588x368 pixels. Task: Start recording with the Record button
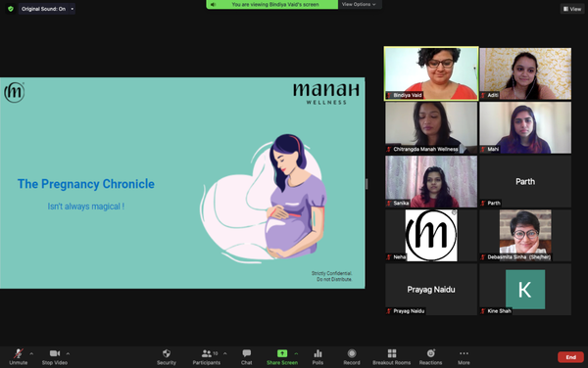(352, 357)
